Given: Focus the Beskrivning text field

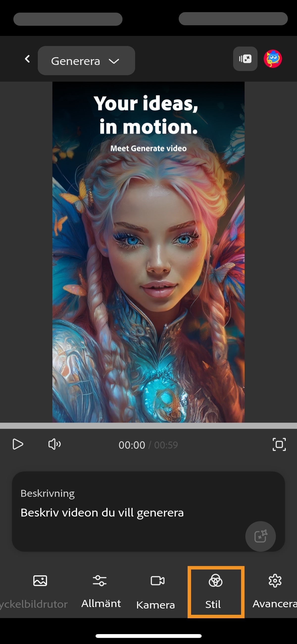Looking at the screenshot, I should pos(125,513).
